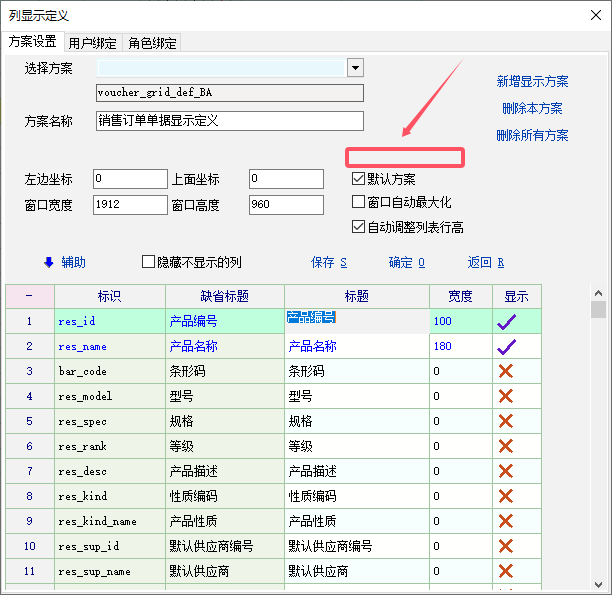Uncheck the 默认方案 checkbox
612x595 pixels.
358,179
